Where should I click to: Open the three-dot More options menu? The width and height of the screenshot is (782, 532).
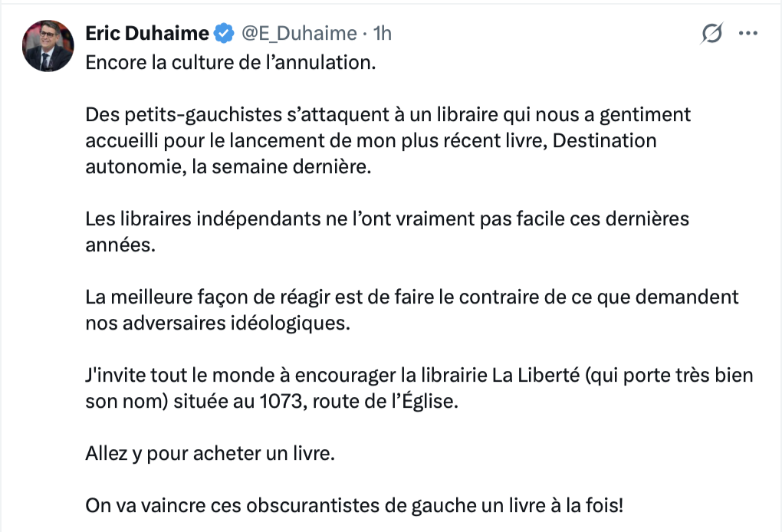(x=747, y=33)
